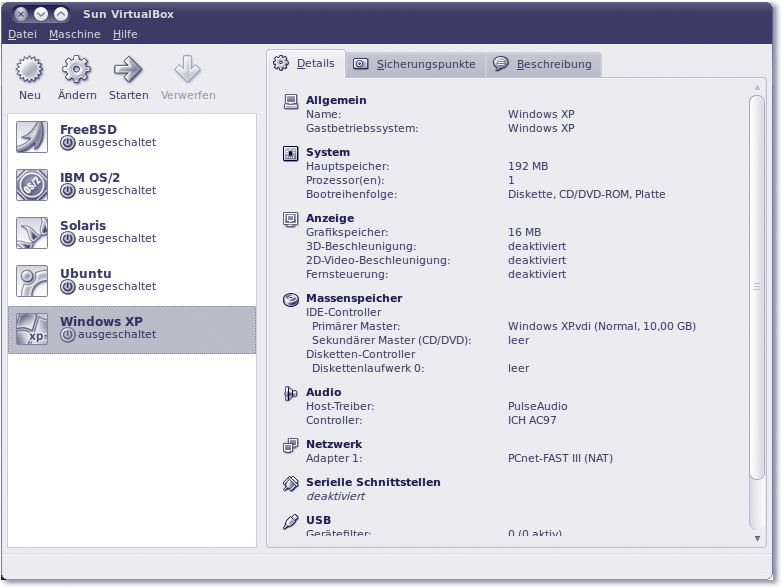The width and height of the screenshot is (782, 588).
Task: Click the Audio section speaker icon
Action: tap(290, 393)
